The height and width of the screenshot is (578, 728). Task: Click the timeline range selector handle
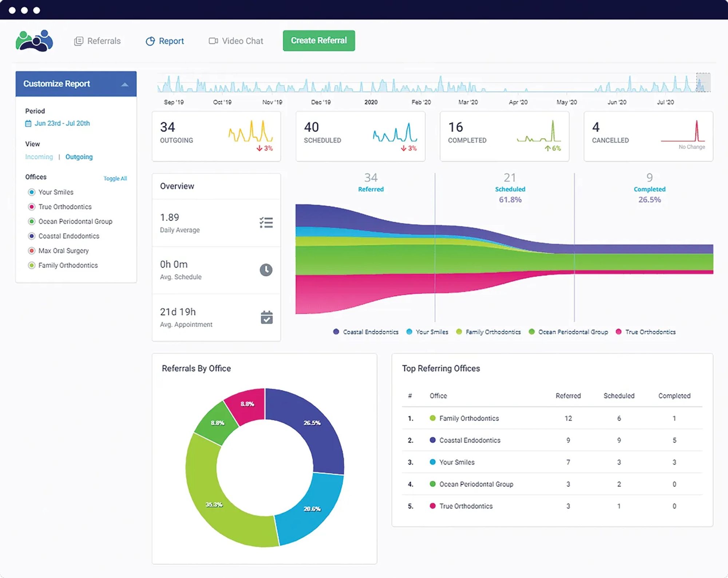click(x=703, y=83)
